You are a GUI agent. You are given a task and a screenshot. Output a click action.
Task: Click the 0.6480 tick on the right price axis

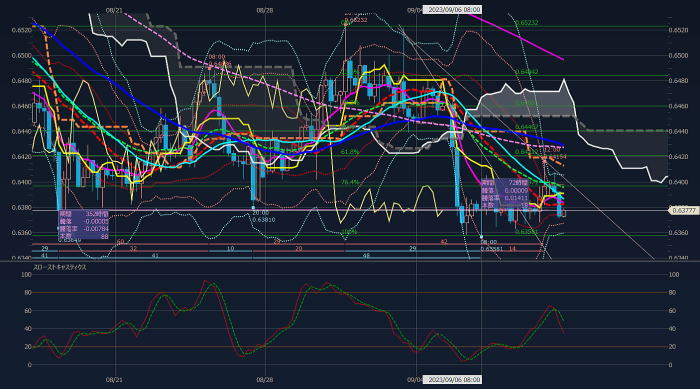tap(678, 81)
